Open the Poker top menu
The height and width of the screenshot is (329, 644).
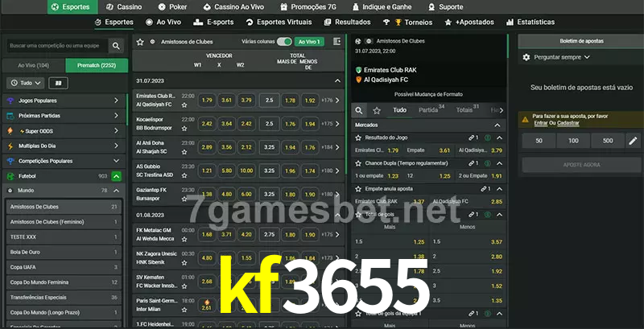[172, 7]
